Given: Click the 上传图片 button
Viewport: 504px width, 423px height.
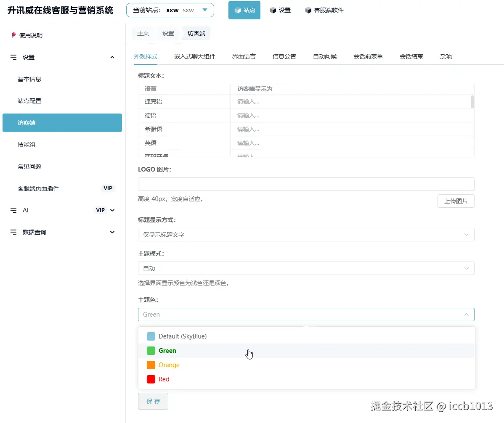Looking at the screenshot, I should 456,201.
